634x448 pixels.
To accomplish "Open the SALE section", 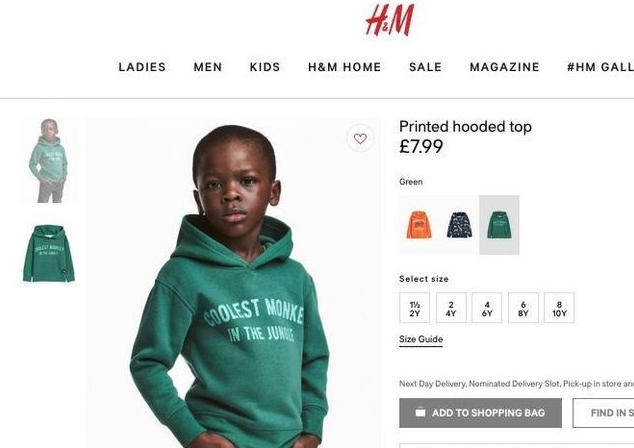I will tap(425, 67).
